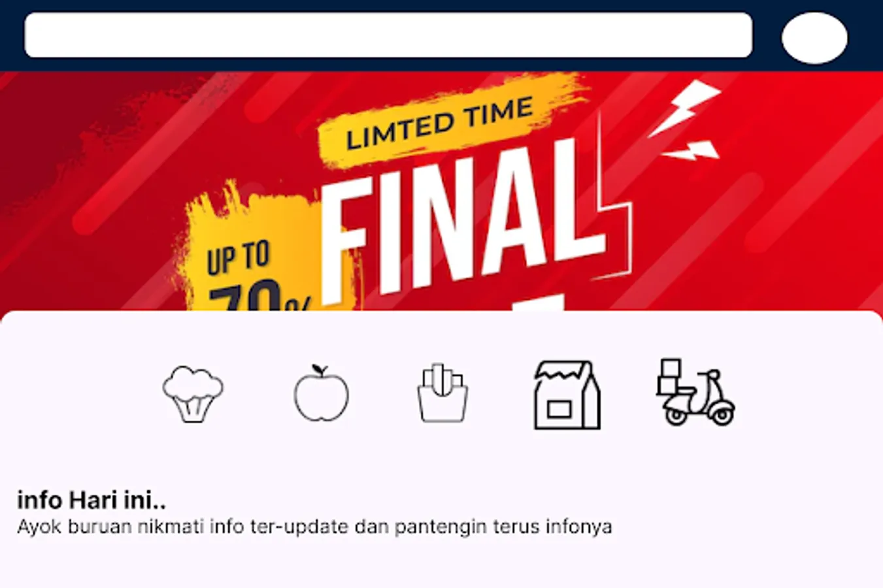Click the stacked boxes on the scooter
Screen dimensions: 883x588
point(670,376)
